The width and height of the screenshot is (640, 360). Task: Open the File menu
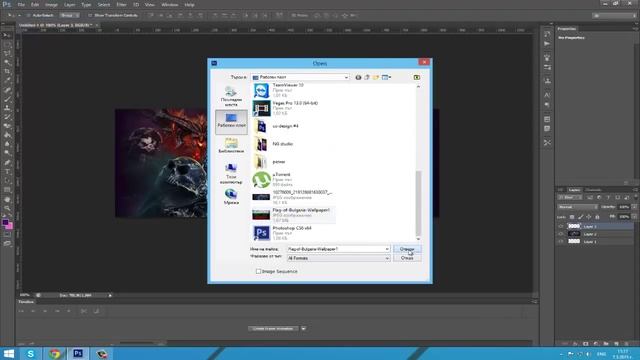21,4
